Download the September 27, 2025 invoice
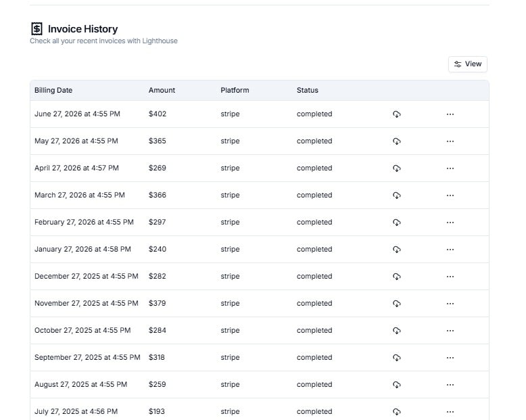 [396, 358]
